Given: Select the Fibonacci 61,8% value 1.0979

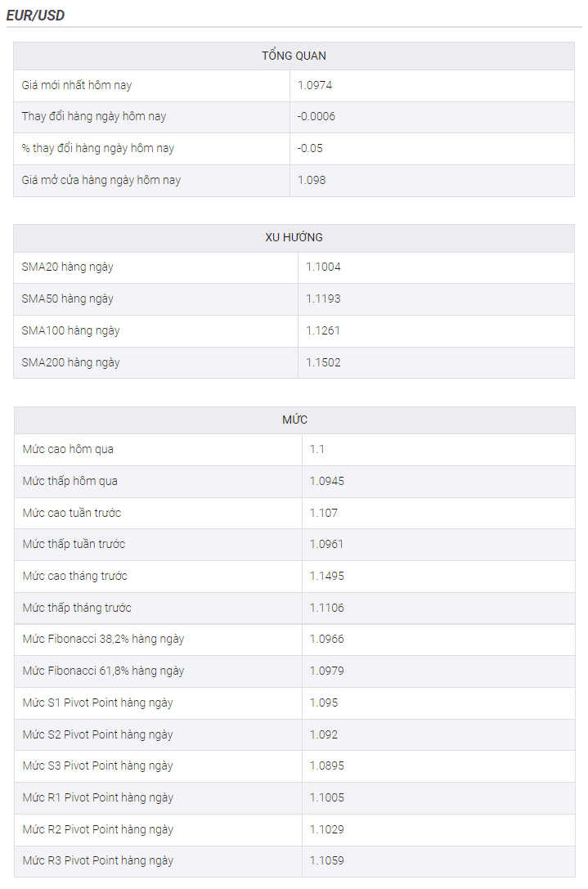Looking at the screenshot, I should point(326,671).
